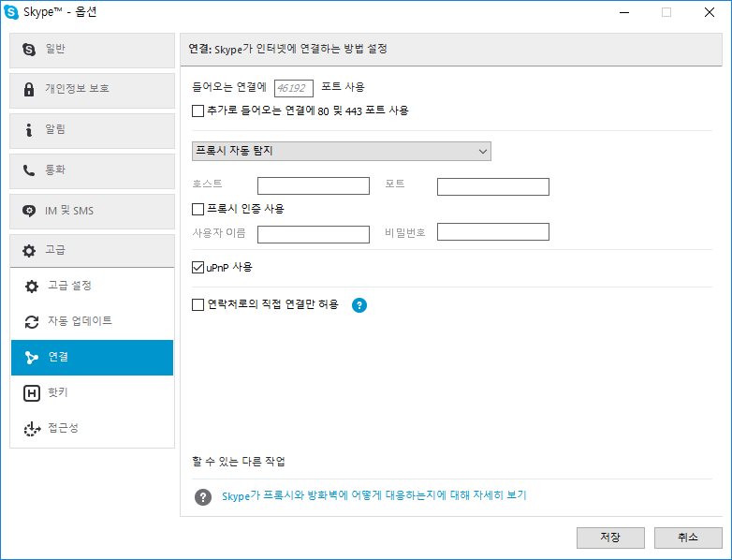Minimize the Skype options window
Screen dimensions: 732x560
[x=624, y=12]
